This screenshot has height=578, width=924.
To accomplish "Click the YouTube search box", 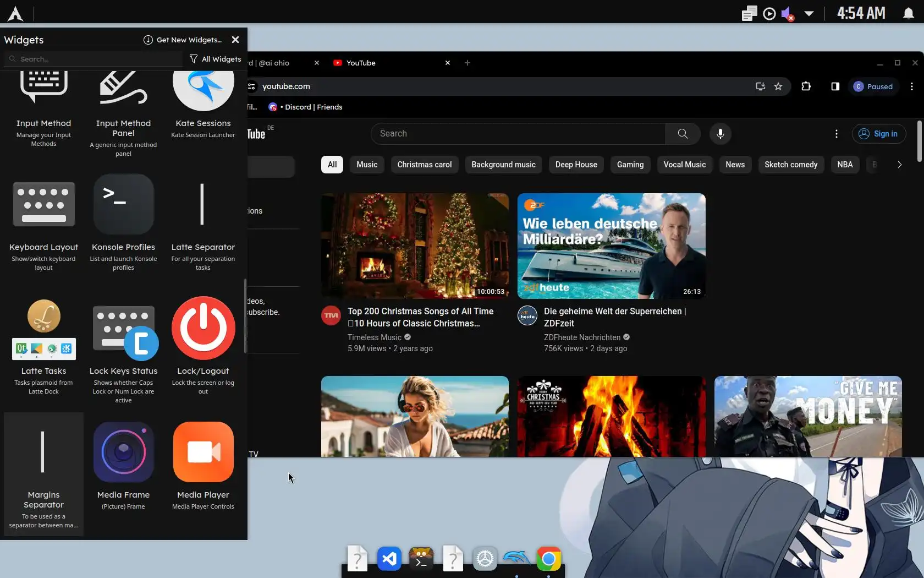I will (x=518, y=134).
